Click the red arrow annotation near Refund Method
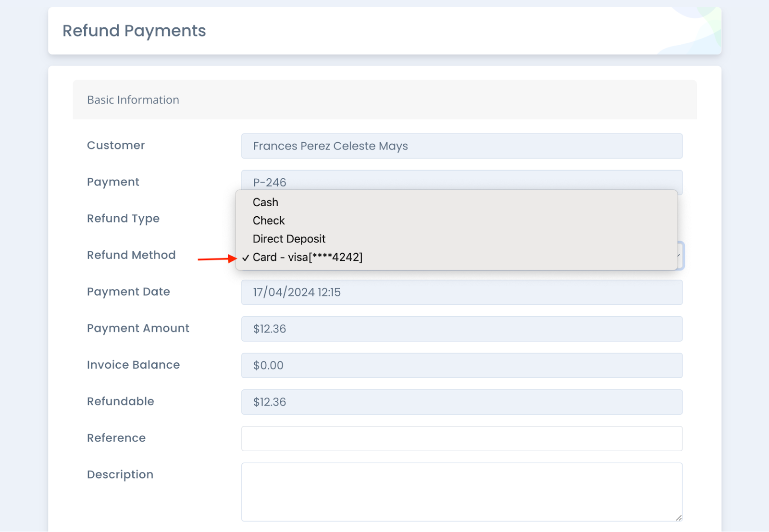The height and width of the screenshot is (532, 769). (216, 259)
